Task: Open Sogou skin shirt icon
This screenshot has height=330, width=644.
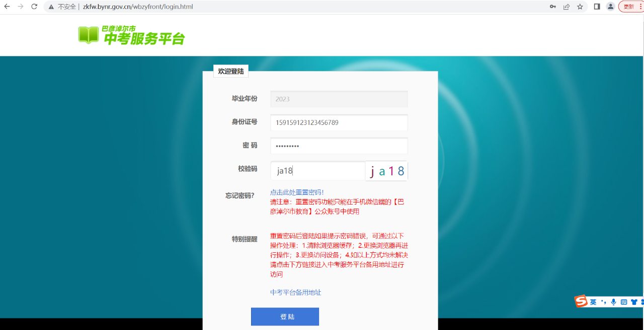Action: point(634,302)
